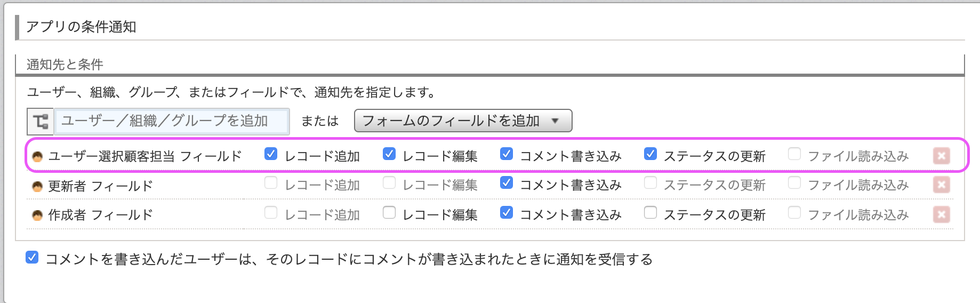Enable ファイル読み込み for ユーザー選択顧客担当 row
Image resolution: width=980 pixels, height=303 pixels.
point(794,154)
